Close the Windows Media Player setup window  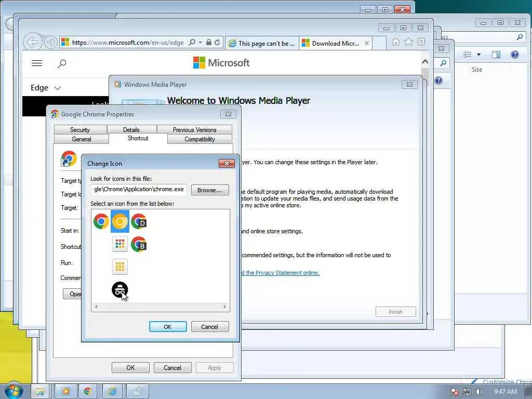tap(409, 85)
